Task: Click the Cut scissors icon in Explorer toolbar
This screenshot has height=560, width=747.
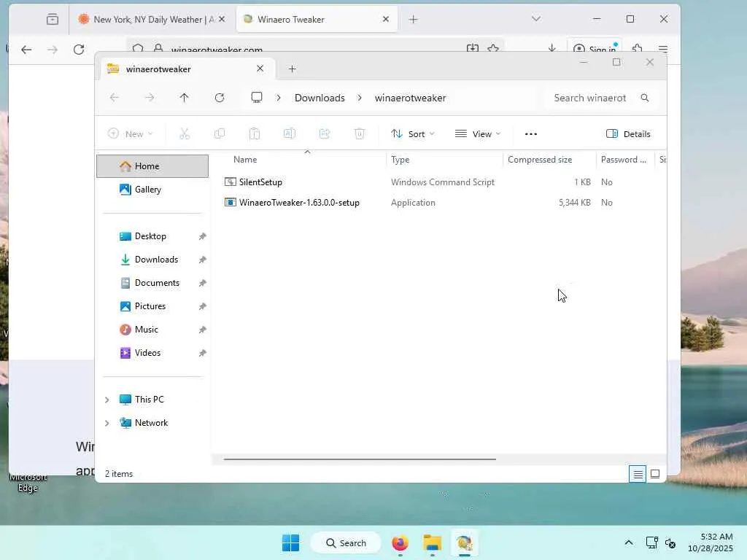Action: click(x=185, y=134)
